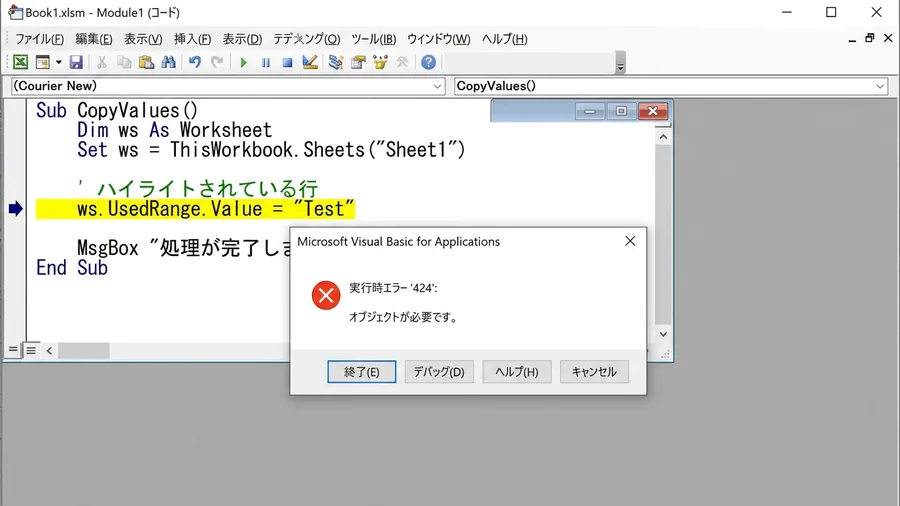Click the vertical scrollbar down arrow
Screen dimensions: 900x506
coord(663,334)
